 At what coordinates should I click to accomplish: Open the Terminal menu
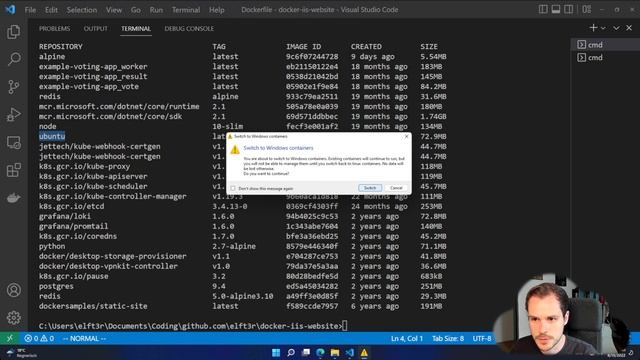click(186, 10)
